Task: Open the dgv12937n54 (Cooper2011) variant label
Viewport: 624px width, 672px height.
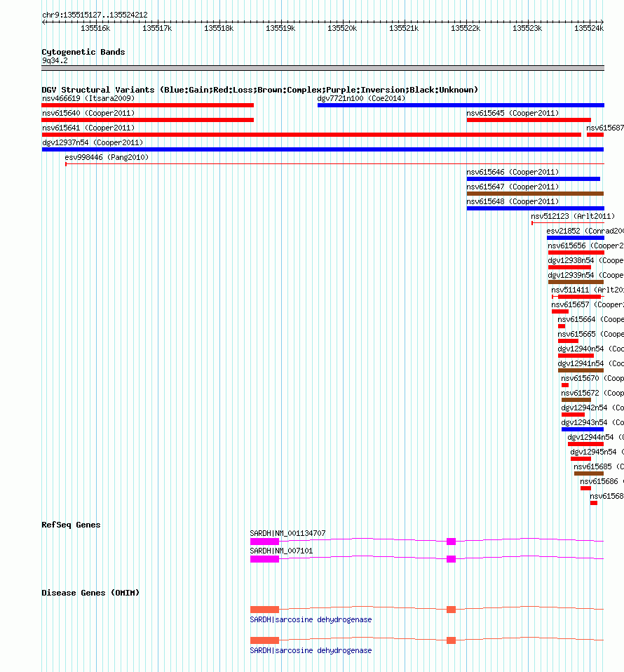Action: pyautogui.click(x=93, y=142)
